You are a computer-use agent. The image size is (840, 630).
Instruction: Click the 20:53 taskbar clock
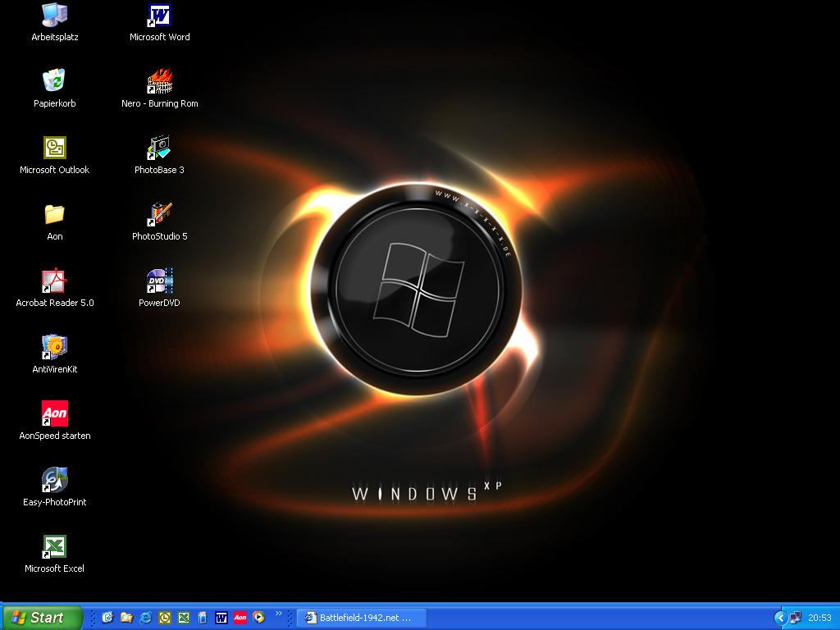coord(819,618)
